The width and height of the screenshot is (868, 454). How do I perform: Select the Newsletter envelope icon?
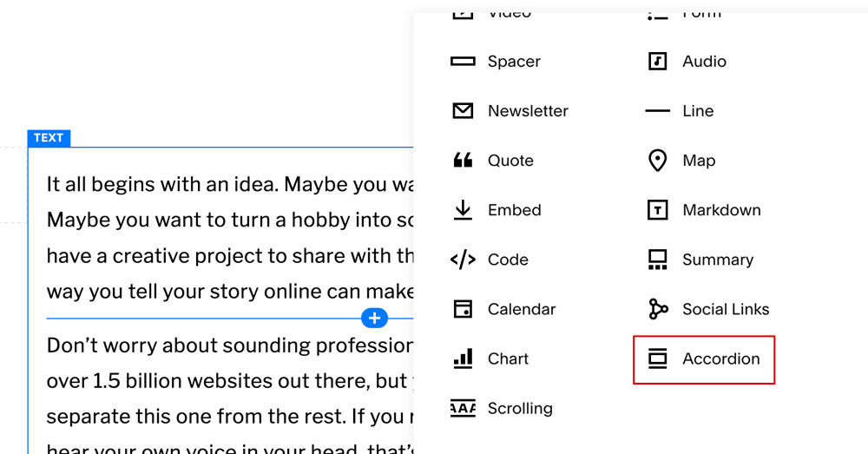(x=463, y=111)
